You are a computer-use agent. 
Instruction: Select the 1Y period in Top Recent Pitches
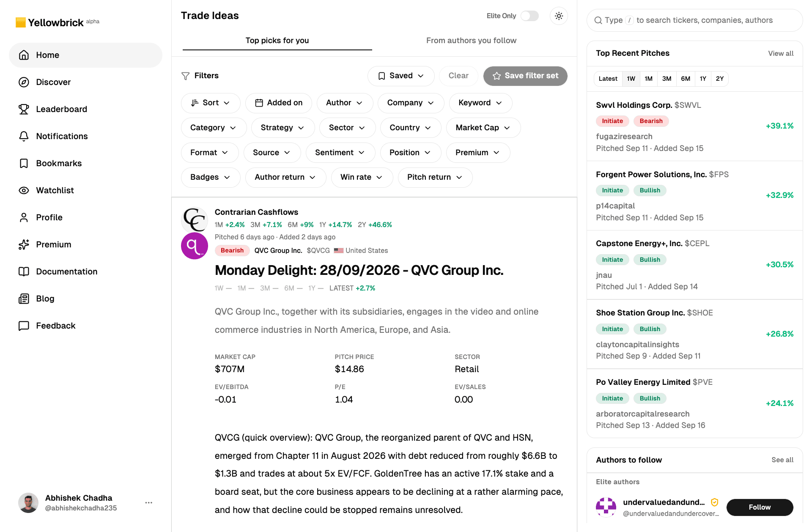point(703,79)
